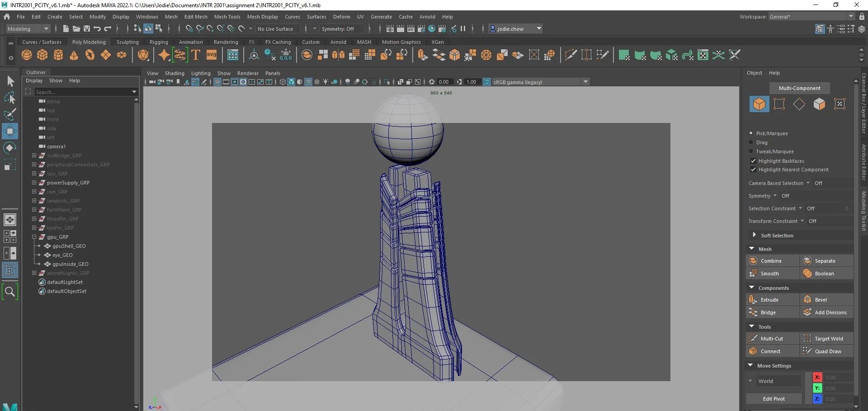Select Object mode cube icon in Modeling Toolkit
This screenshot has height=411, width=868.
coord(759,104)
